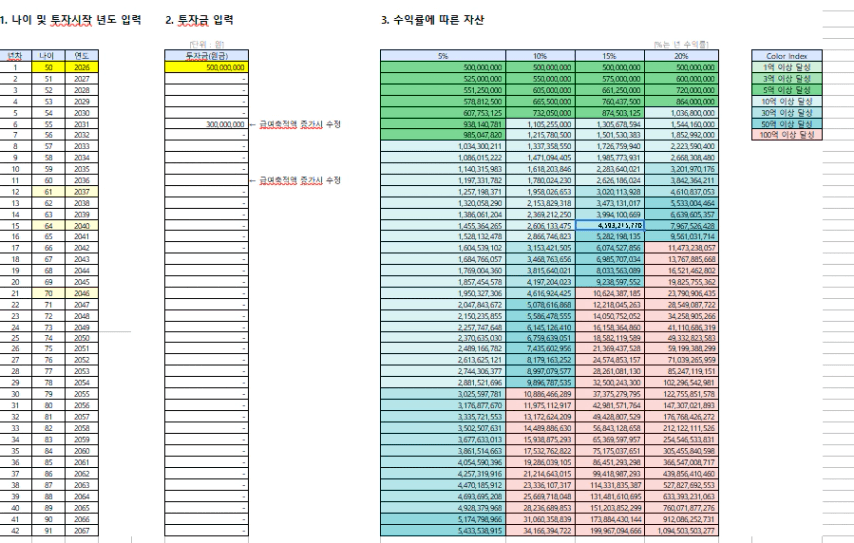The image size is (854, 543).
Task: Select the cell with value 102,296,542,981
Action: pyautogui.click(x=681, y=382)
